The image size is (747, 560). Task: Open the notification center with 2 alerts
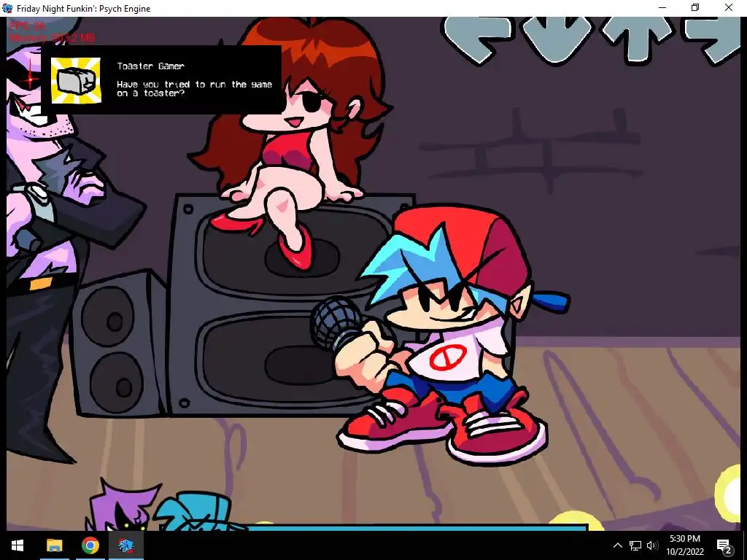coord(724,545)
